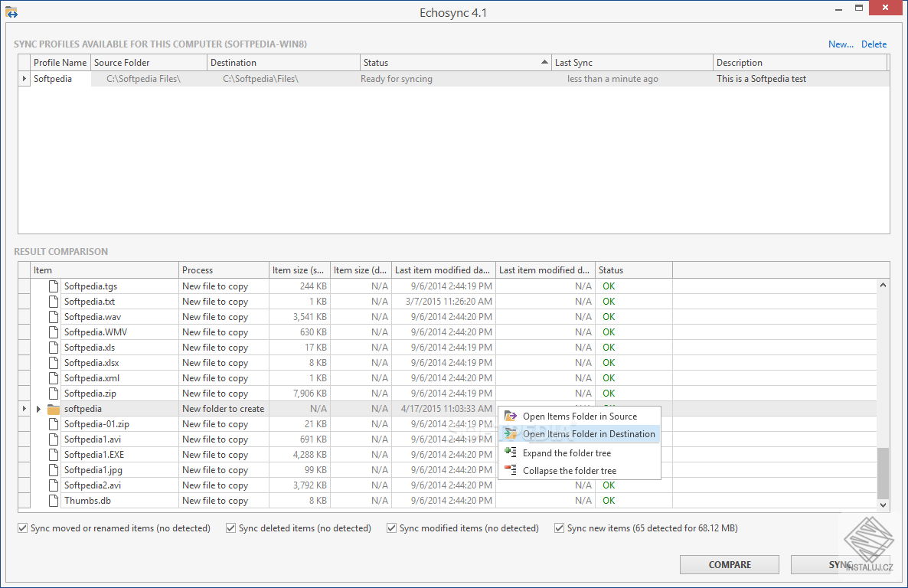Click the Softpedia1.EXE file icon

54,455
